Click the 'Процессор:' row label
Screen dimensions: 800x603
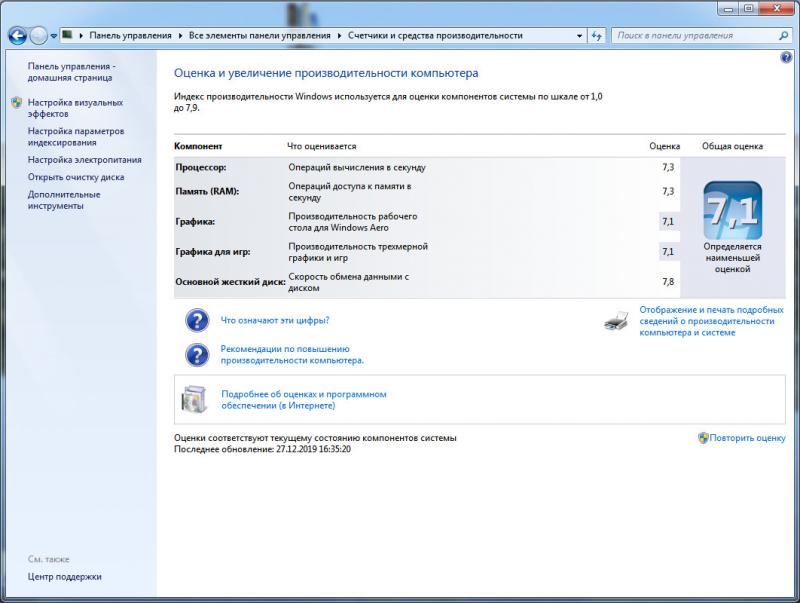(x=201, y=167)
